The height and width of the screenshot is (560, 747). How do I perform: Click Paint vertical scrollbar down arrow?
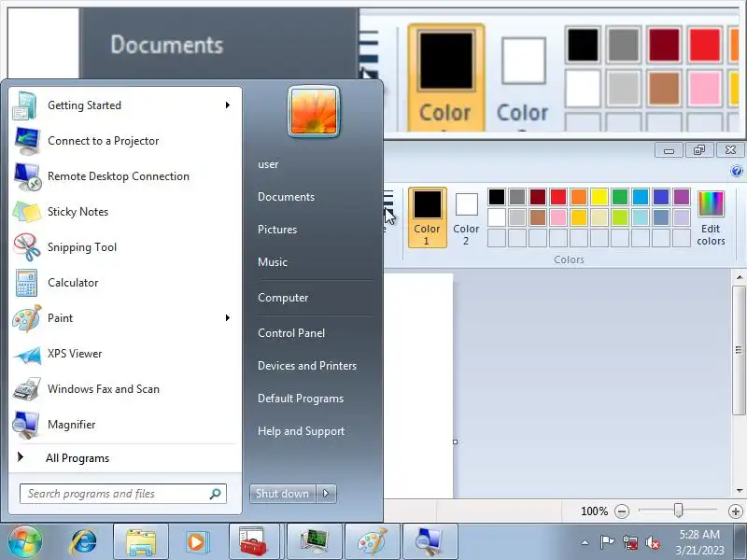tap(740, 491)
